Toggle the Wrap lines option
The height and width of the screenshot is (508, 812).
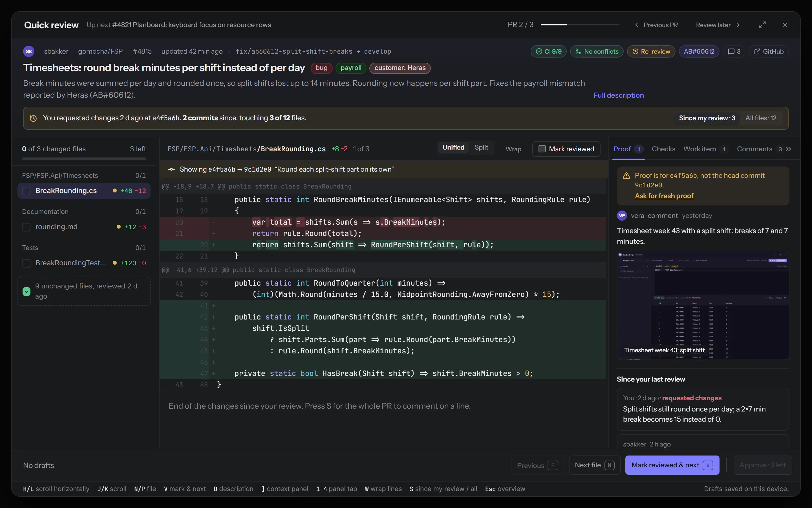[513, 149]
